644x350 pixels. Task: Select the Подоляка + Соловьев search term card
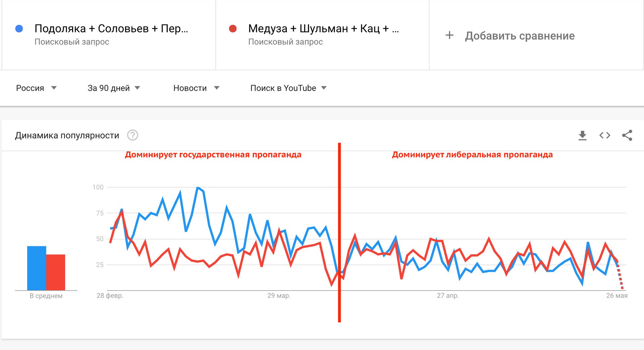111,34
